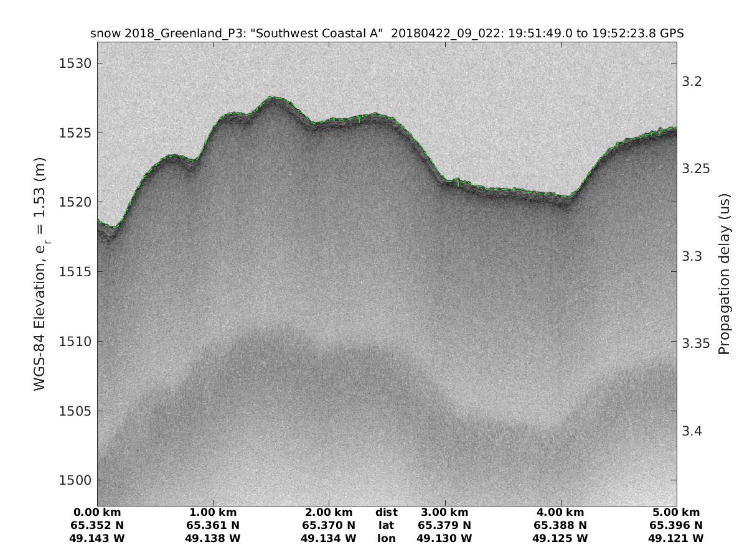Screen dimensions: 747x560
Task: Click the 'lon' legend label under the axis
Action: pyautogui.click(x=386, y=538)
